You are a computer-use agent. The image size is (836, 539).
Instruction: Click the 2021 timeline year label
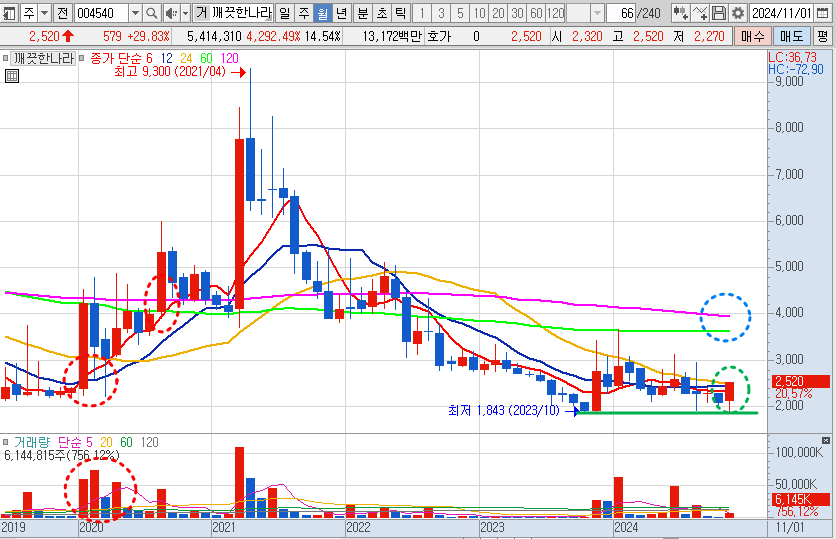(x=224, y=528)
